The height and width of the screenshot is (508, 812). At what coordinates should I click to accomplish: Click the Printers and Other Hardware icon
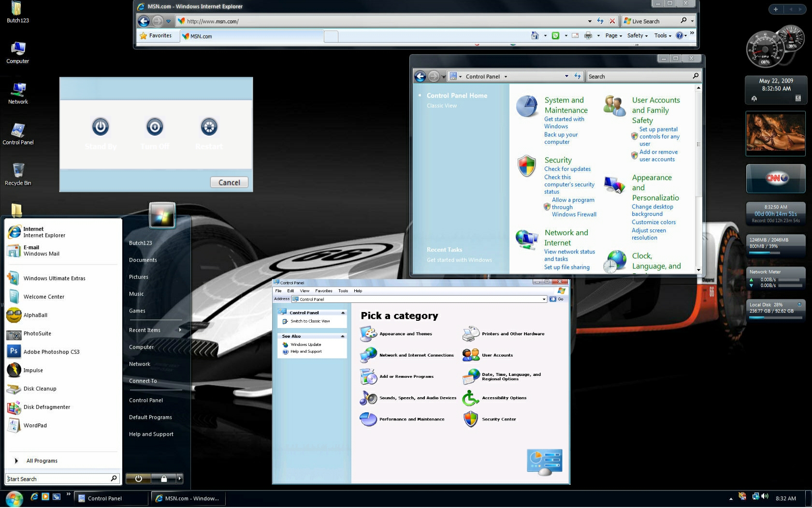(x=471, y=334)
